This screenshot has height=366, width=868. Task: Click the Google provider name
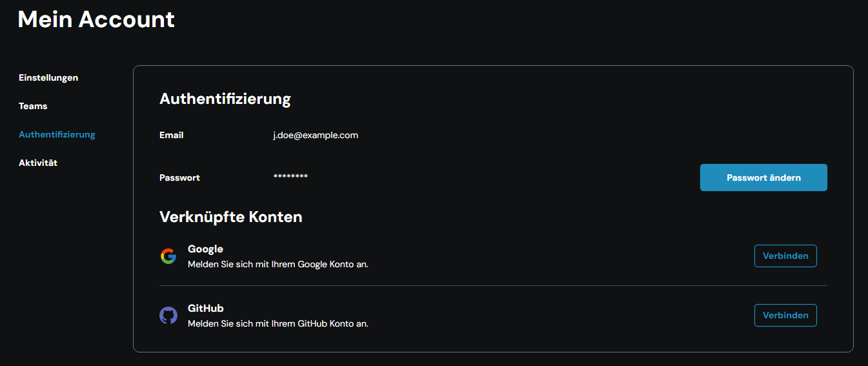(x=205, y=249)
